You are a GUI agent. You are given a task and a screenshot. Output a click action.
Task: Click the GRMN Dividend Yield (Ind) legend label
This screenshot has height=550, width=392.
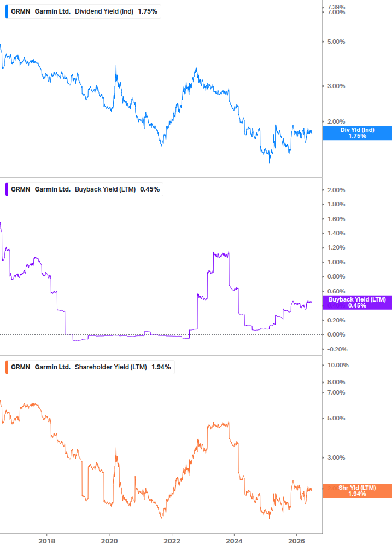tap(83, 11)
